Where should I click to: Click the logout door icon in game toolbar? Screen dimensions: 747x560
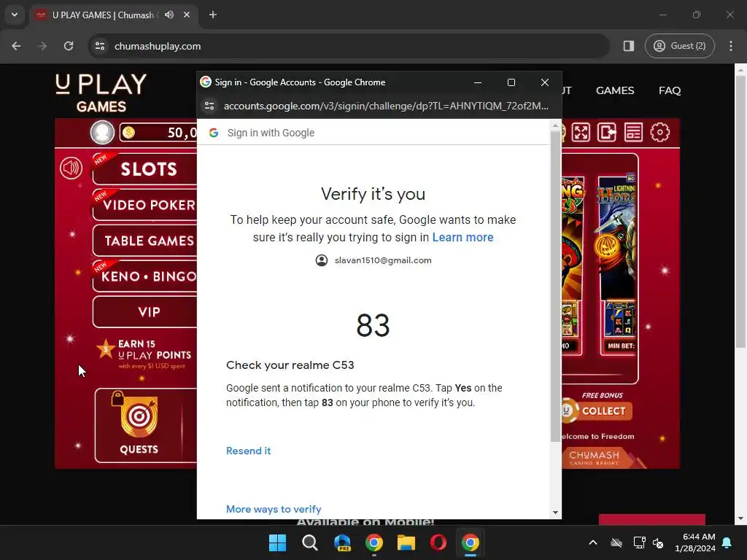(607, 133)
